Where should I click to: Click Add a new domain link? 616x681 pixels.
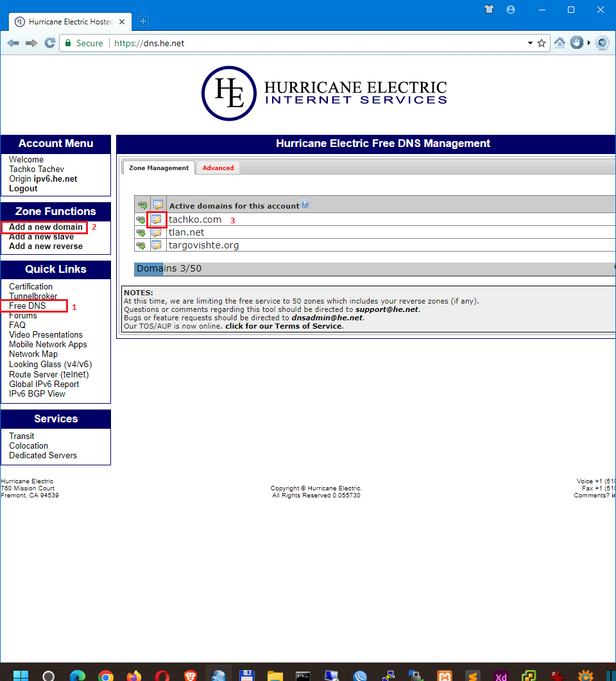click(x=46, y=227)
